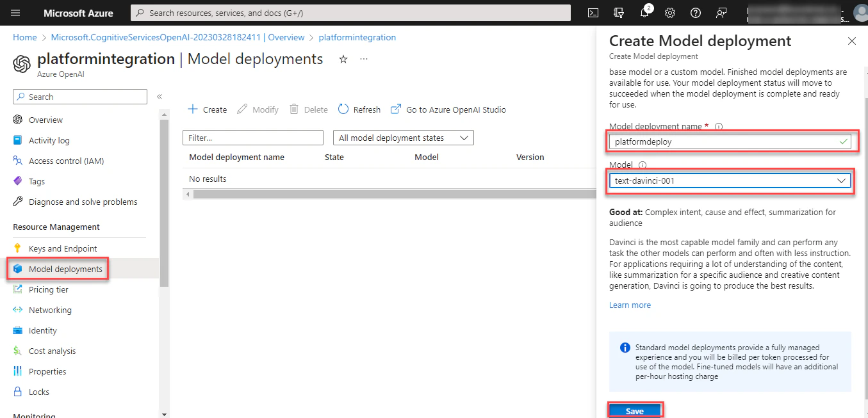The height and width of the screenshot is (418, 868).
Task: Refresh the model deployments list
Action: [x=359, y=109]
